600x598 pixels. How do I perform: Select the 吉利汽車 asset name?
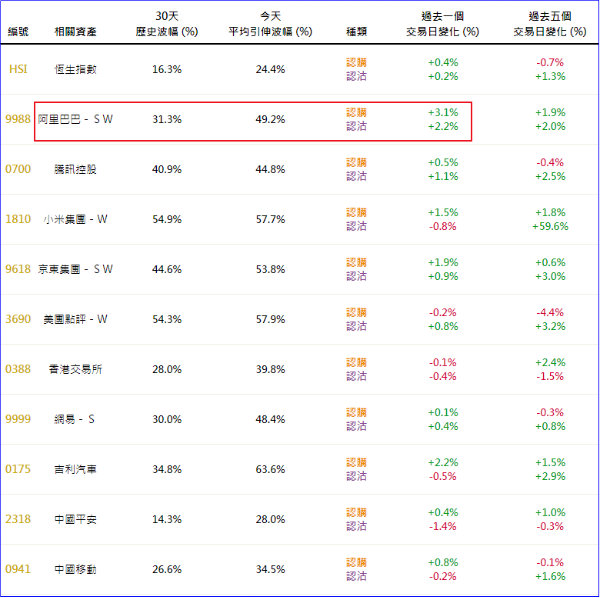point(75,469)
